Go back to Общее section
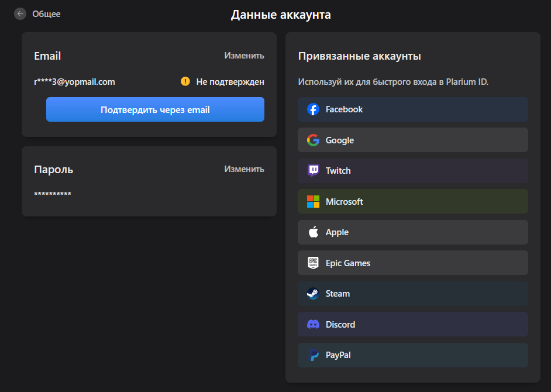551x392 pixels. click(46, 14)
